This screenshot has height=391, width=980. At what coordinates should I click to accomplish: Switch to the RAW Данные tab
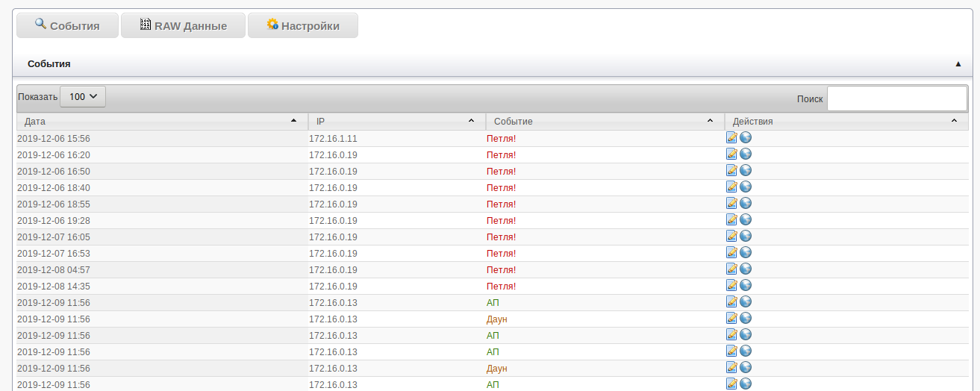[183, 26]
